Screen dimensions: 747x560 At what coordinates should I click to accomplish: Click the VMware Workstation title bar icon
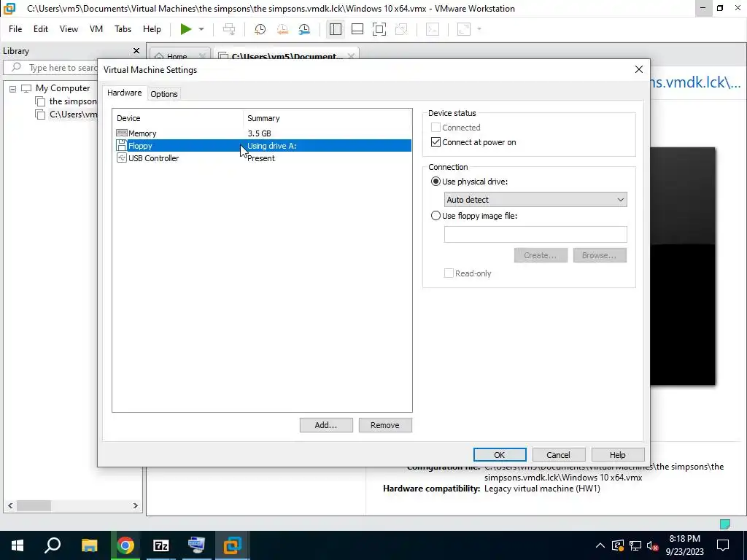(x=9, y=9)
